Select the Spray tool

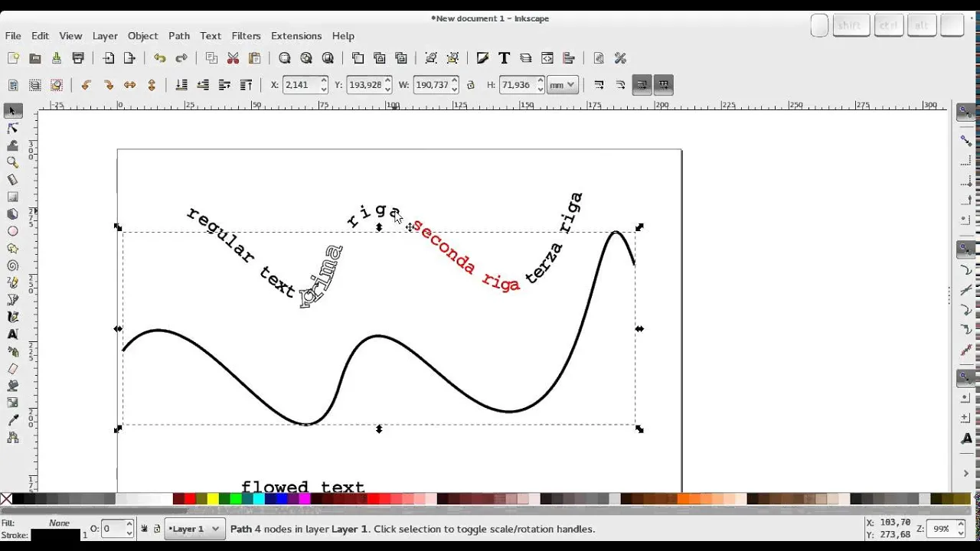tap(12, 351)
